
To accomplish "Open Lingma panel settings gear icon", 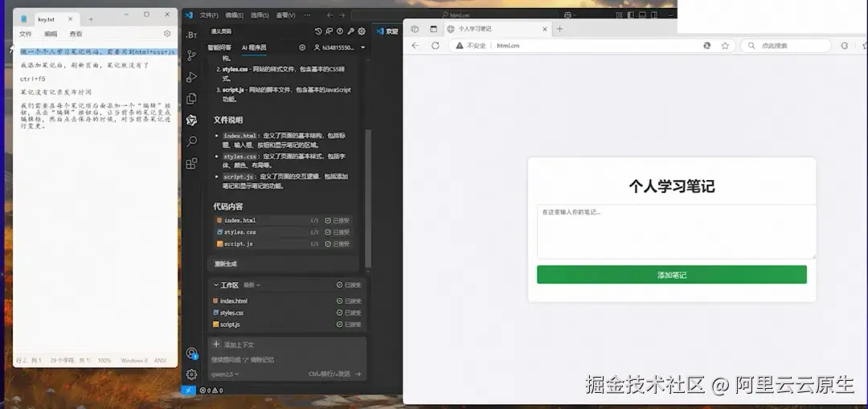I will click(362, 31).
